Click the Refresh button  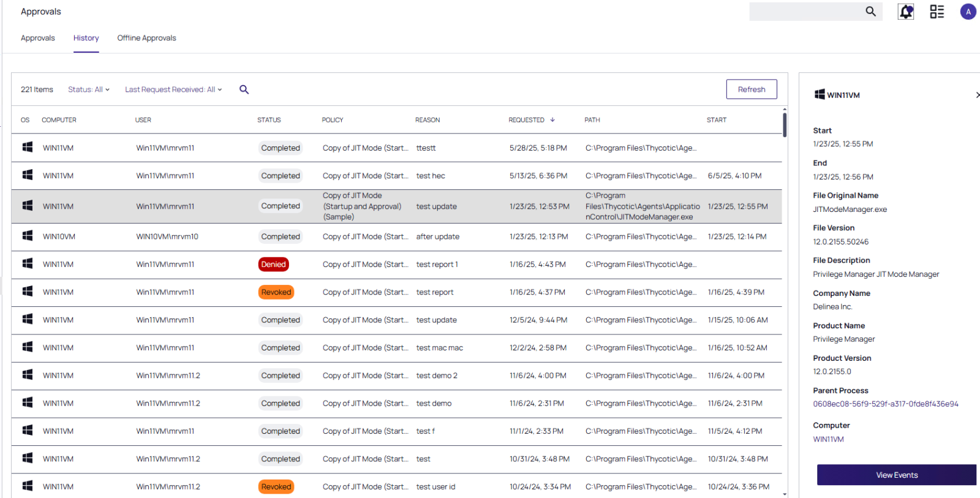click(x=751, y=89)
